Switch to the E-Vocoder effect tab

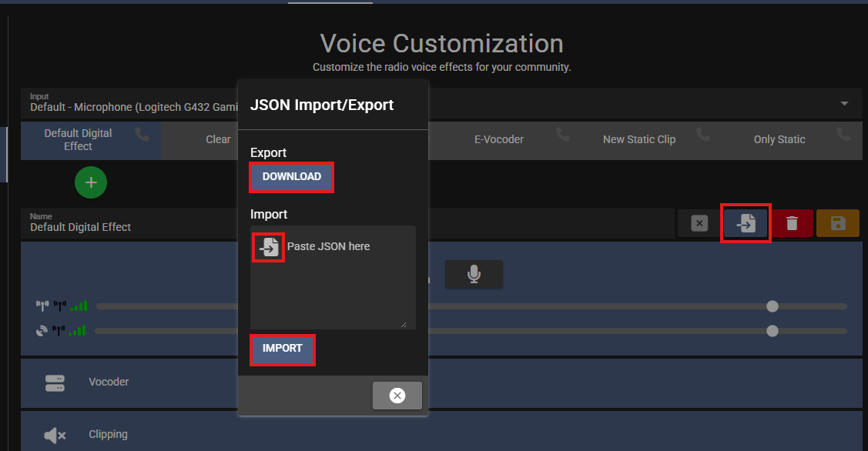498,139
